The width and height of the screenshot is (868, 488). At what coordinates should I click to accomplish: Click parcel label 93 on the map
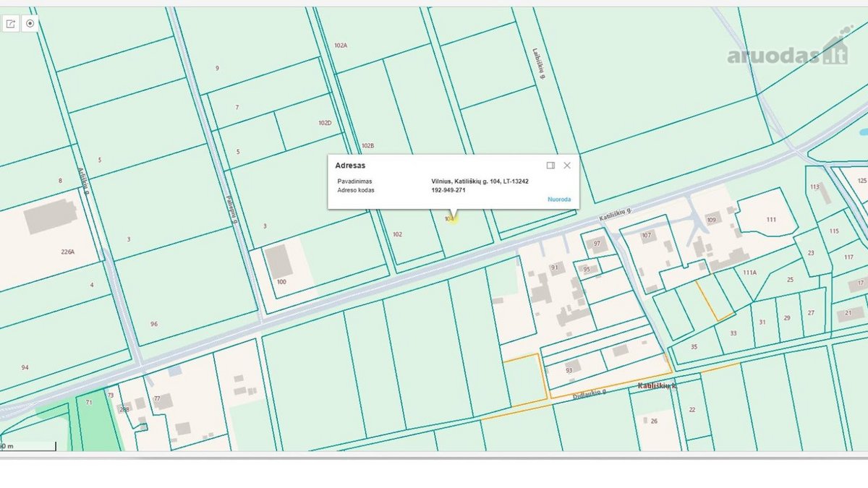pos(569,371)
